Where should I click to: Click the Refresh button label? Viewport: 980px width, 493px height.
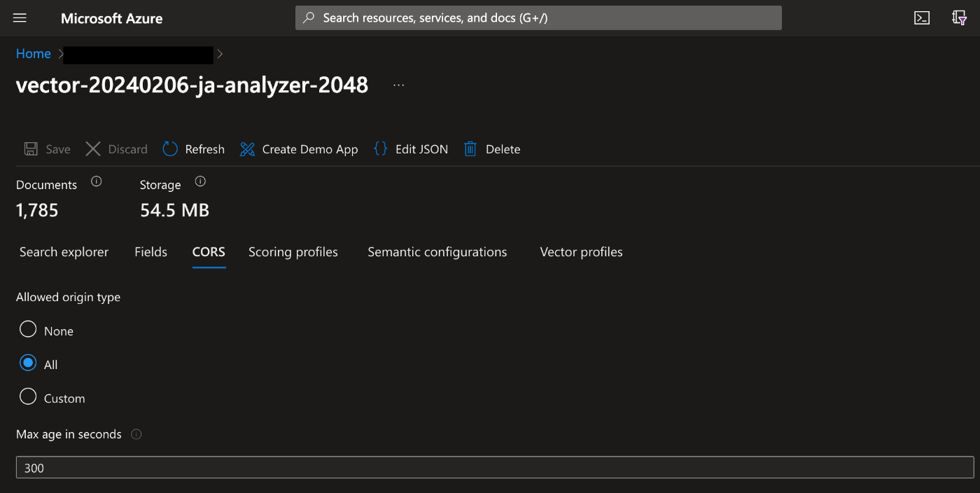[x=204, y=149]
